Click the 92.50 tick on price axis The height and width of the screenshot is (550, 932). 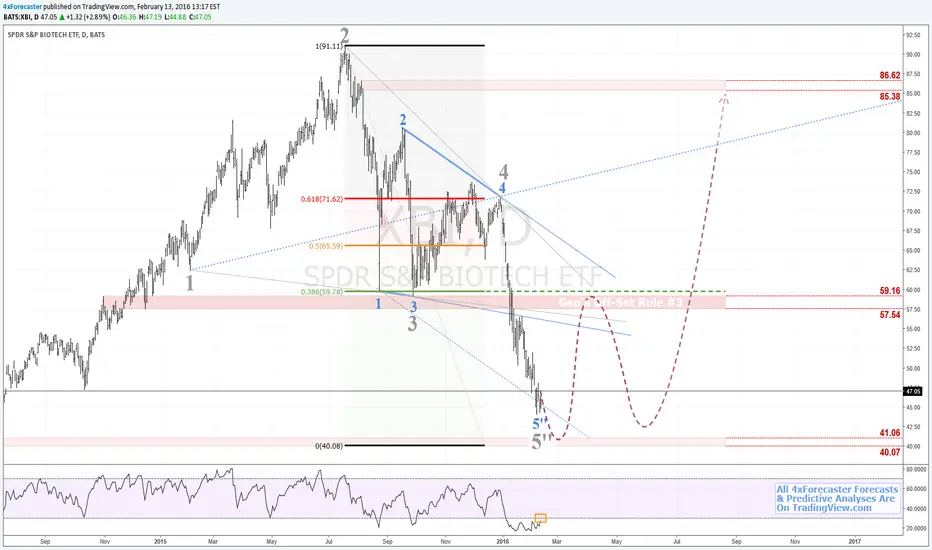[x=913, y=35]
